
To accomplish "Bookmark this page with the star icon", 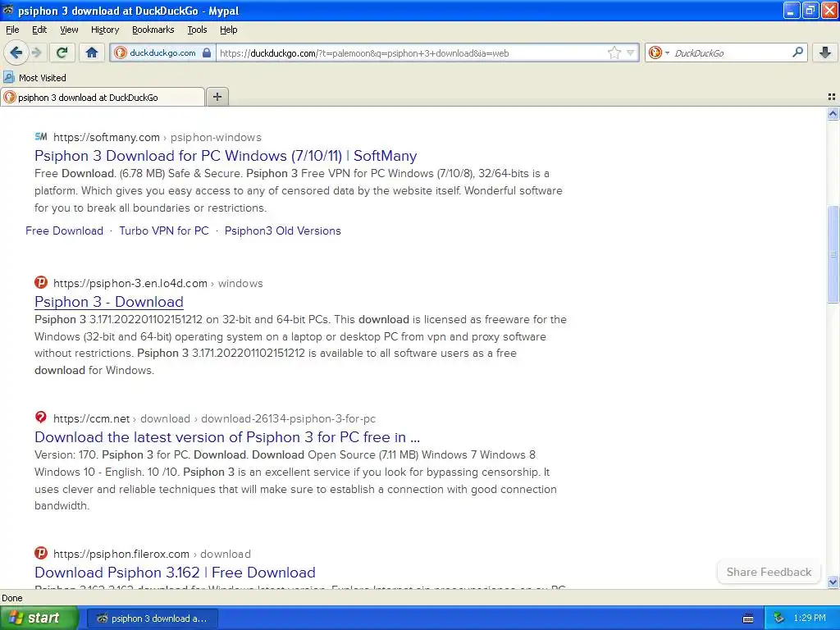I will click(x=614, y=52).
